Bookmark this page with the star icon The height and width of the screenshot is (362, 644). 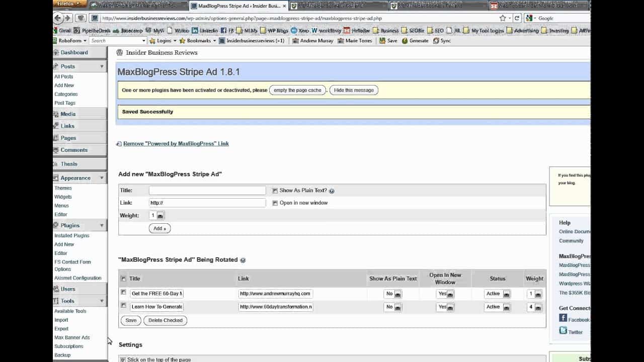point(503,18)
